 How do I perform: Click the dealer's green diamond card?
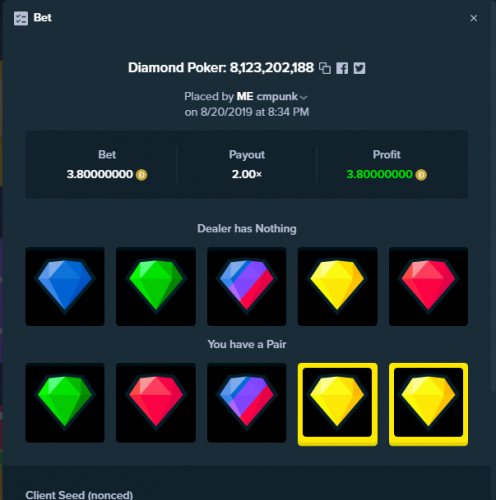[x=156, y=286]
